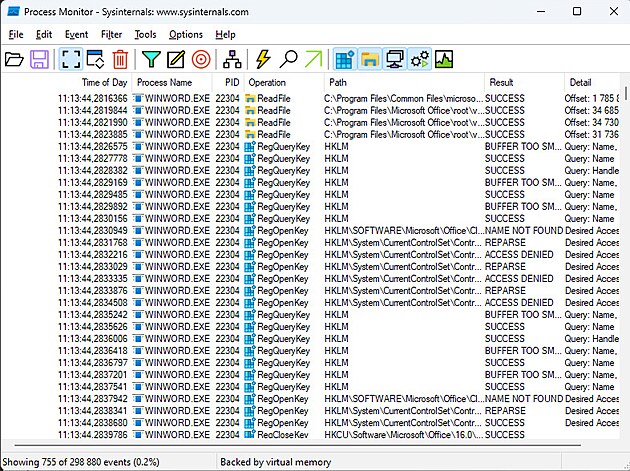Open the Filter funnel icon
Viewport: 630px width, 471px height.
(151, 59)
